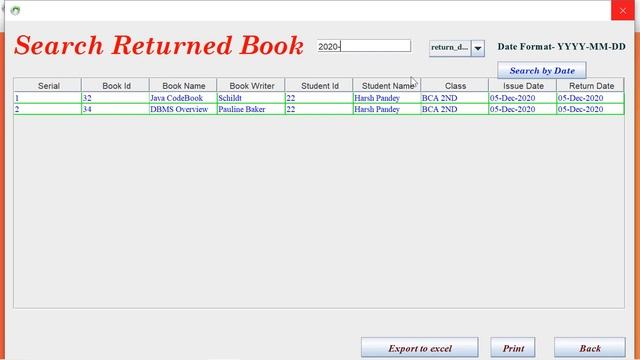640x360 pixels.
Task: Click the Book Id column header
Action: click(116, 86)
